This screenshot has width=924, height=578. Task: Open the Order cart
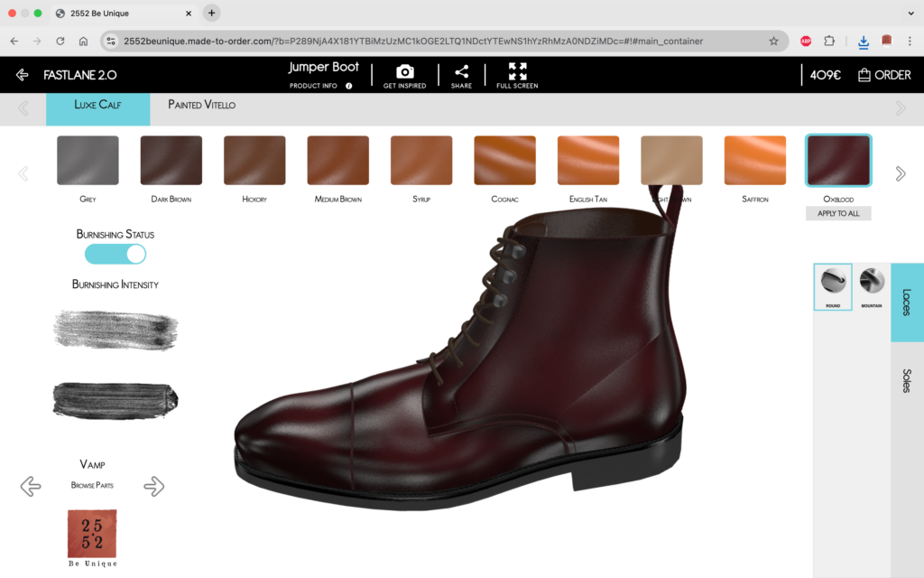[883, 75]
